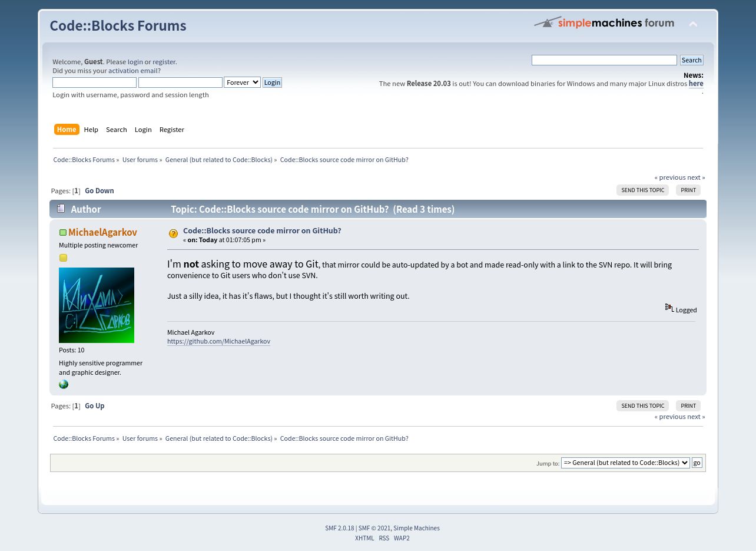Click the bottom « previous link
The height and width of the screenshot is (551, 756).
[x=670, y=417]
